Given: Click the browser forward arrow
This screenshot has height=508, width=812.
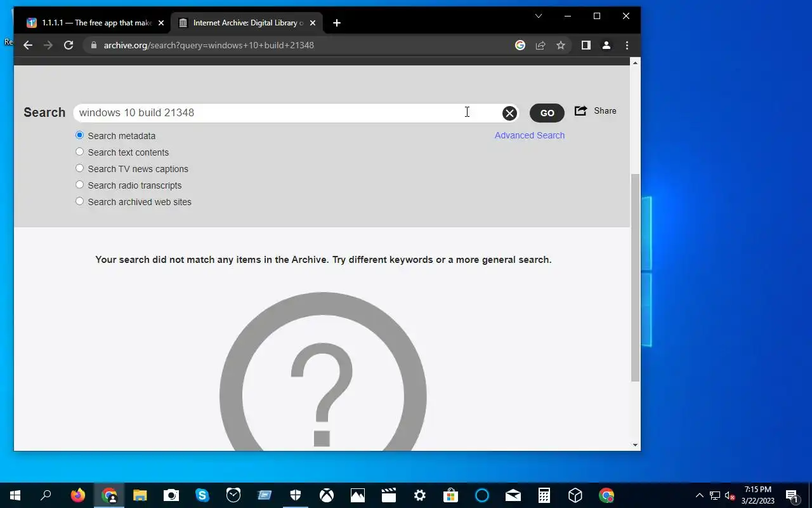Looking at the screenshot, I should tap(48, 45).
